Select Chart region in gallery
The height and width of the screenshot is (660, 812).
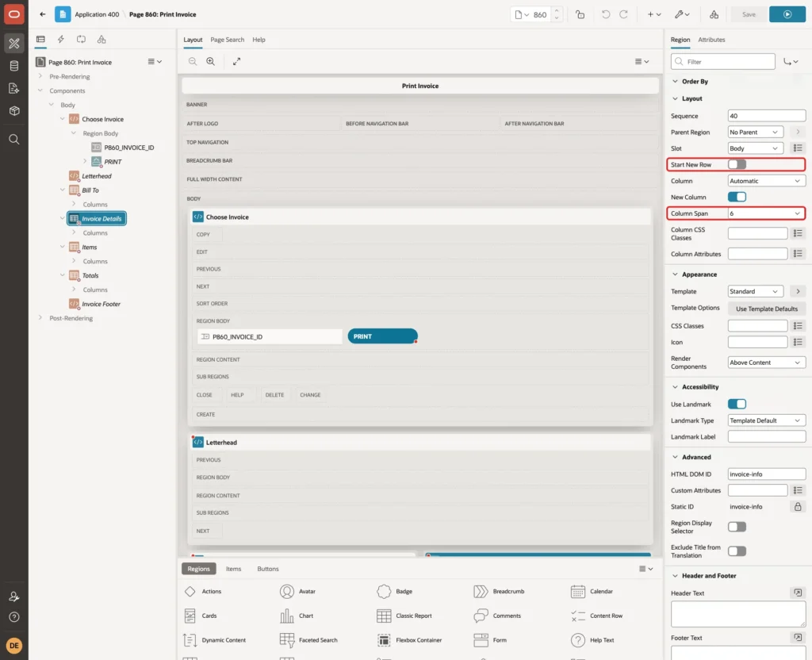point(297,616)
